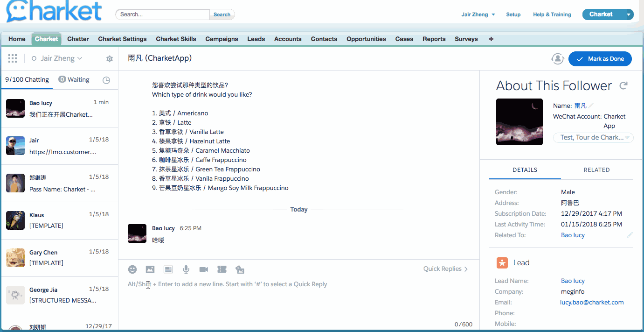This screenshot has height=332, width=644.
Task: Expand the Quick Replies panel
Action: [x=445, y=269]
